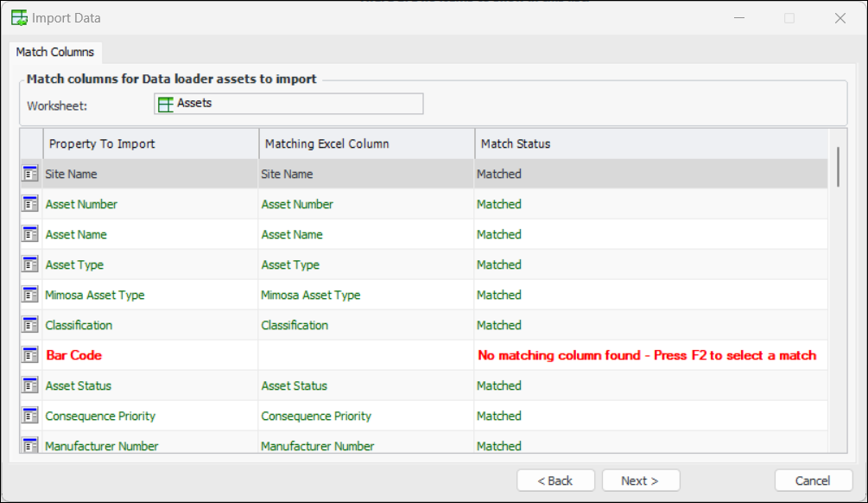Sort by Property To Import column header
This screenshot has height=503, width=868.
(x=150, y=143)
